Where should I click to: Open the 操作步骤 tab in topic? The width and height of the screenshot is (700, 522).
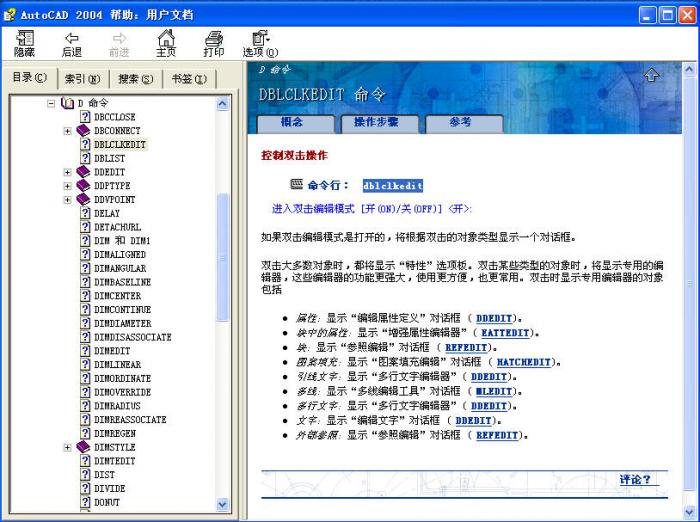(x=375, y=122)
